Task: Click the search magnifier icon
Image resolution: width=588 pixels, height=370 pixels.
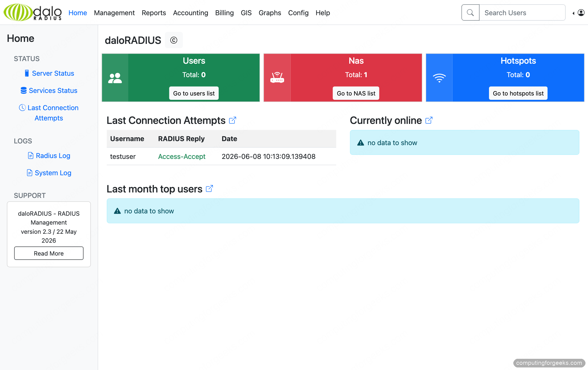Action: point(470,13)
